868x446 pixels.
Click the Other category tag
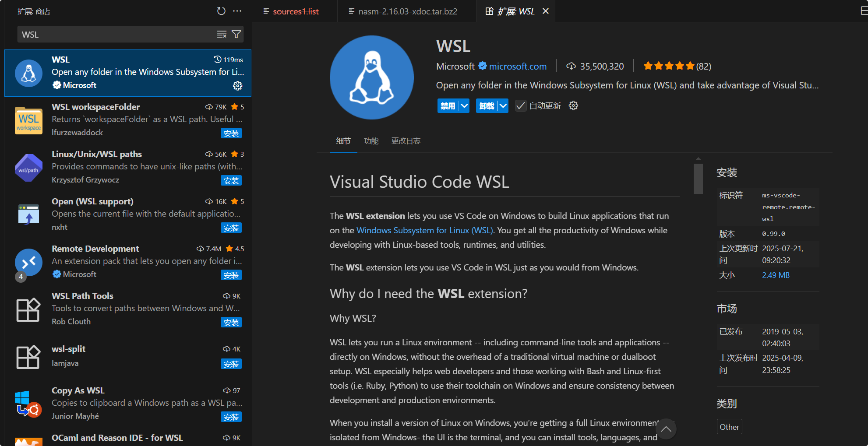click(x=729, y=426)
